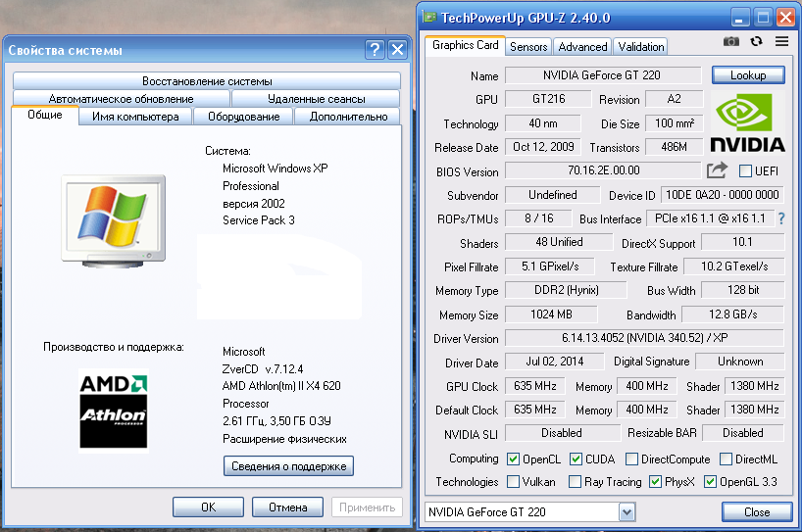Toggle the DirectCompute checkbox
Viewport: 802px width, 532px height.
[x=631, y=459]
